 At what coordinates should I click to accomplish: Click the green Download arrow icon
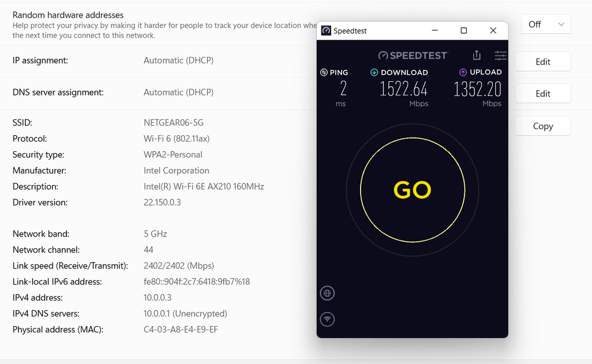pos(373,72)
